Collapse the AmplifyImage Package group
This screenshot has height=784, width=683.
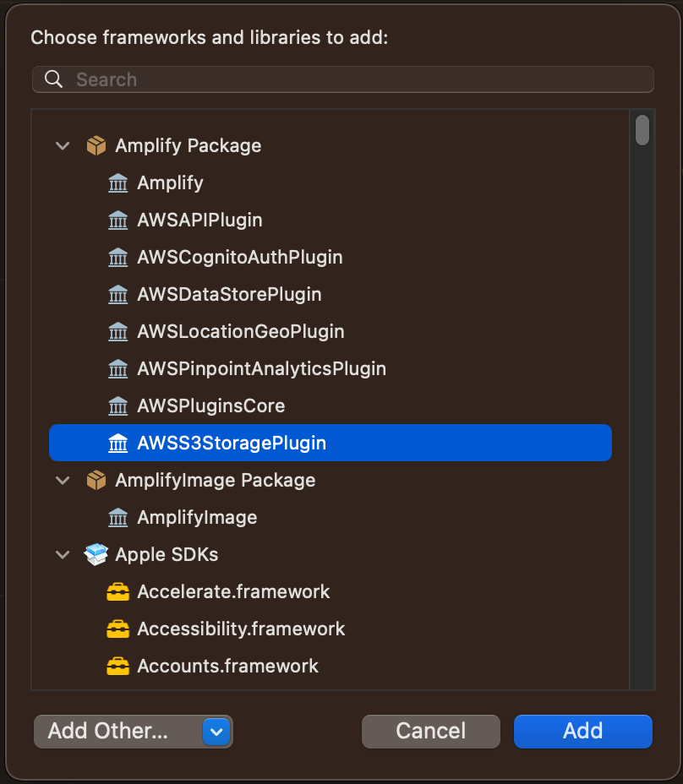click(63, 481)
